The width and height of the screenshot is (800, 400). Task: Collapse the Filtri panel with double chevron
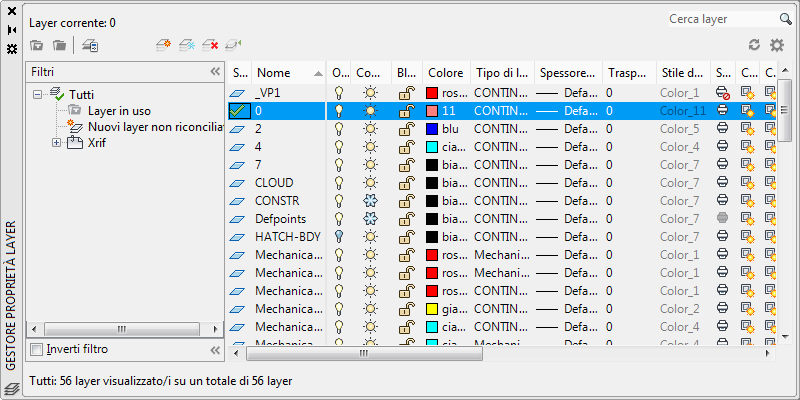pos(215,72)
